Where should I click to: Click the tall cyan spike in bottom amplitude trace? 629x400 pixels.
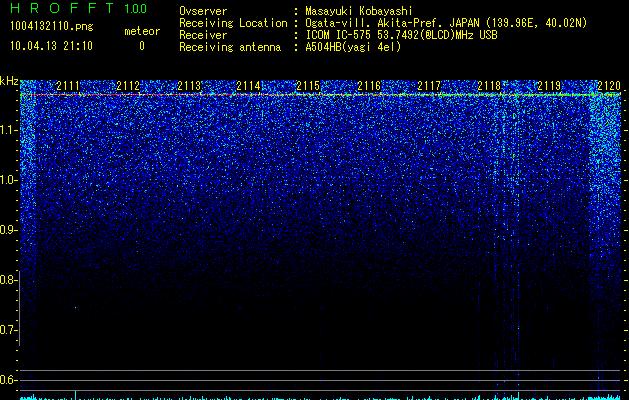click(x=75, y=395)
